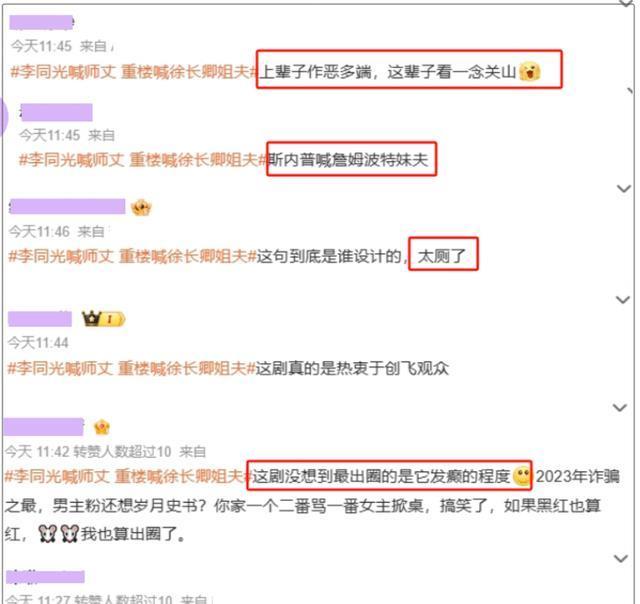
Task: Expand the chevron menu of the 11:45 斯内普 post
Action: point(631,91)
